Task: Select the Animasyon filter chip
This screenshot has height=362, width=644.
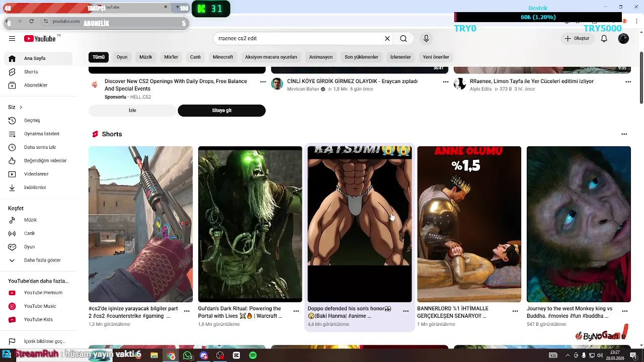Action: [321, 57]
